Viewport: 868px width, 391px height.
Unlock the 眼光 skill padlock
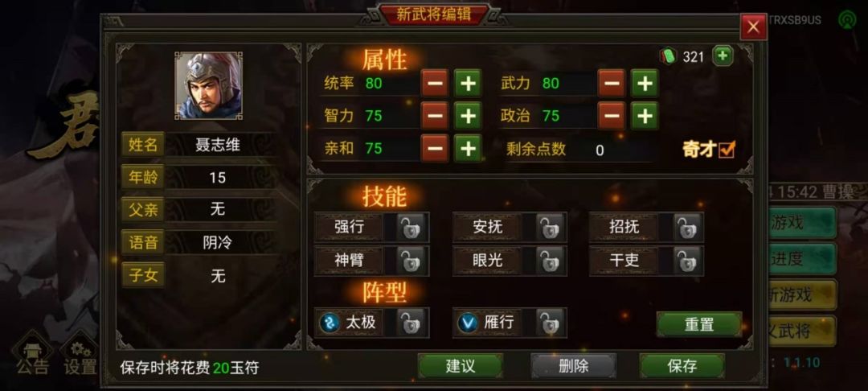point(551,261)
